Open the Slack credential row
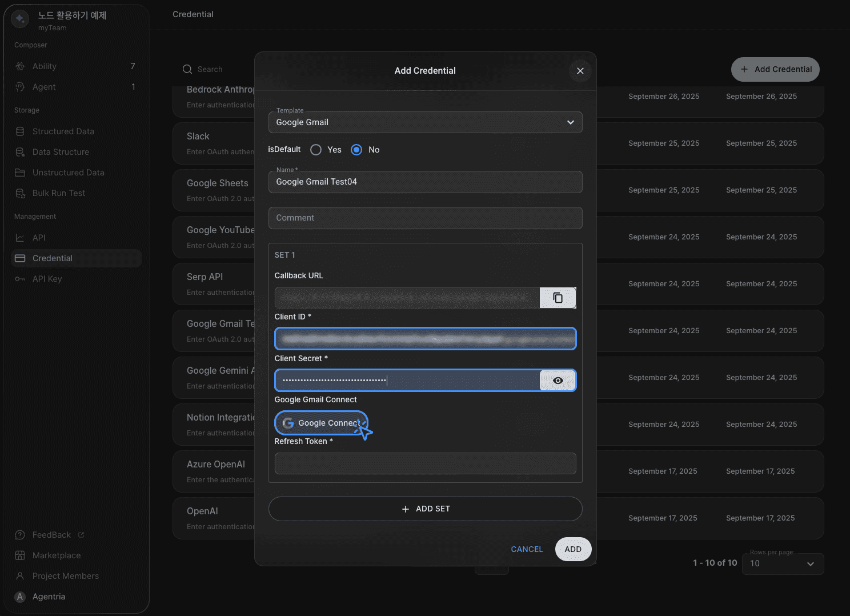 [x=498, y=143]
